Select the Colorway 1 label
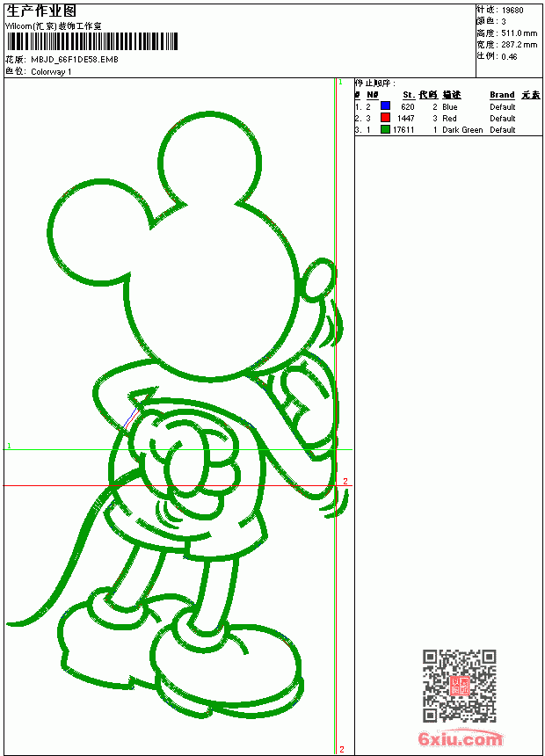 point(51,72)
